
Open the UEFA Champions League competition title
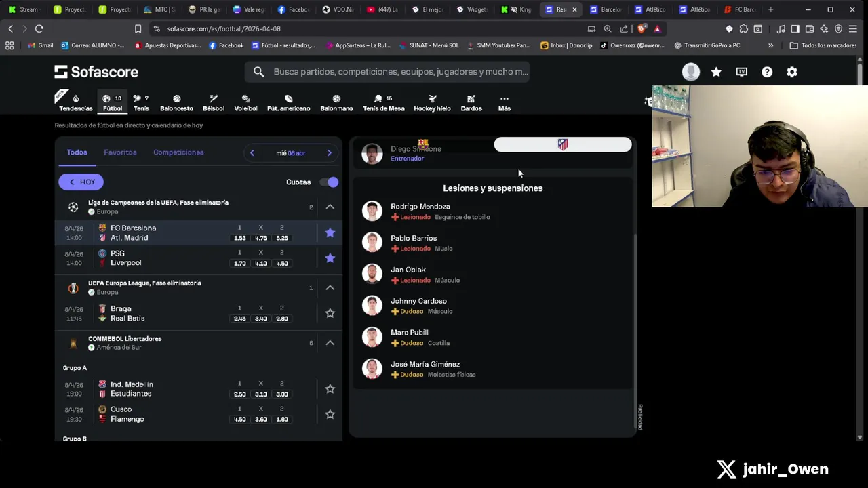(158, 203)
